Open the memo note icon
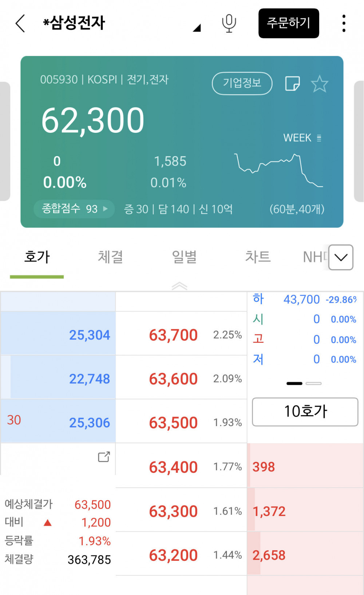364x595 pixels. click(x=292, y=83)
